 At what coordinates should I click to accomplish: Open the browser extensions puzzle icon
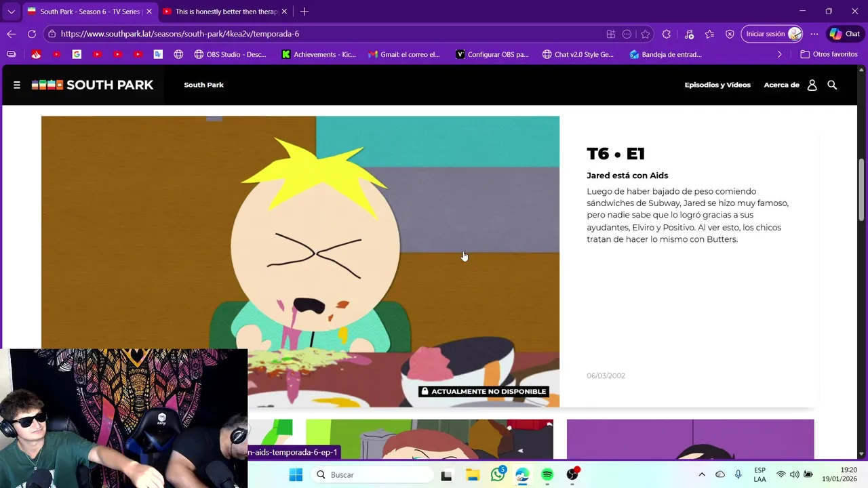667,34
